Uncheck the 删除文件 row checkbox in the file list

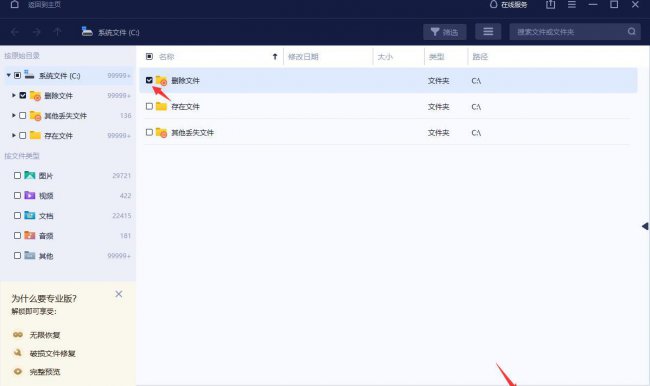pos(150,80)
